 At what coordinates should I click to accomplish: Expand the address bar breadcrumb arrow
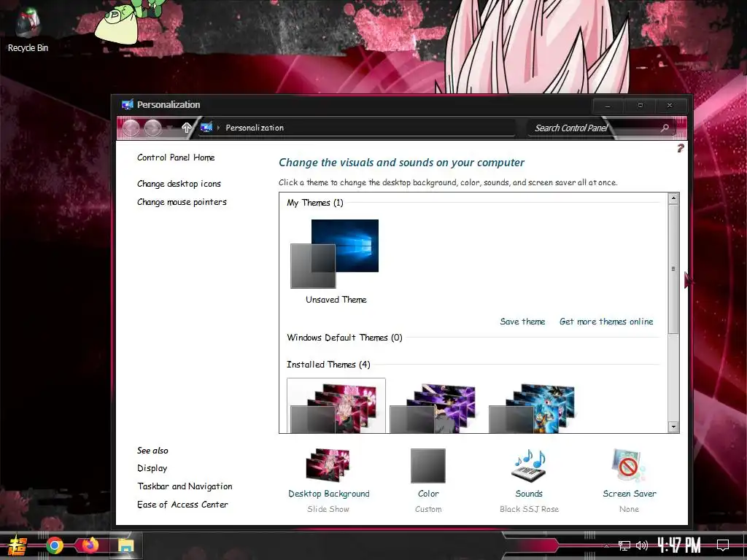coord(218,128)
